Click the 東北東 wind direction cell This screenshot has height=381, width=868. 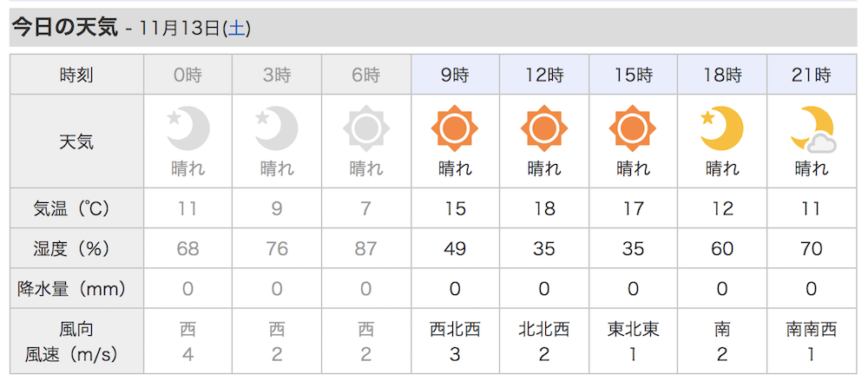tap(633, 330)
